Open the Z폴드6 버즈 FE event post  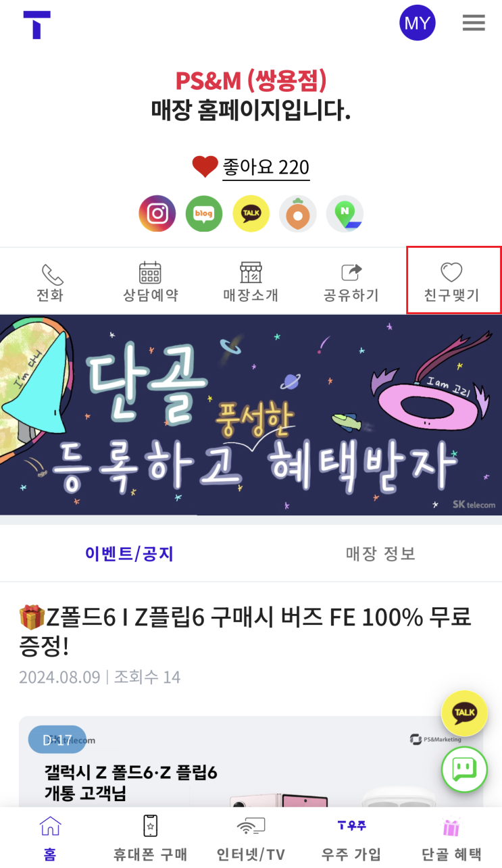[x=245, y=631]
